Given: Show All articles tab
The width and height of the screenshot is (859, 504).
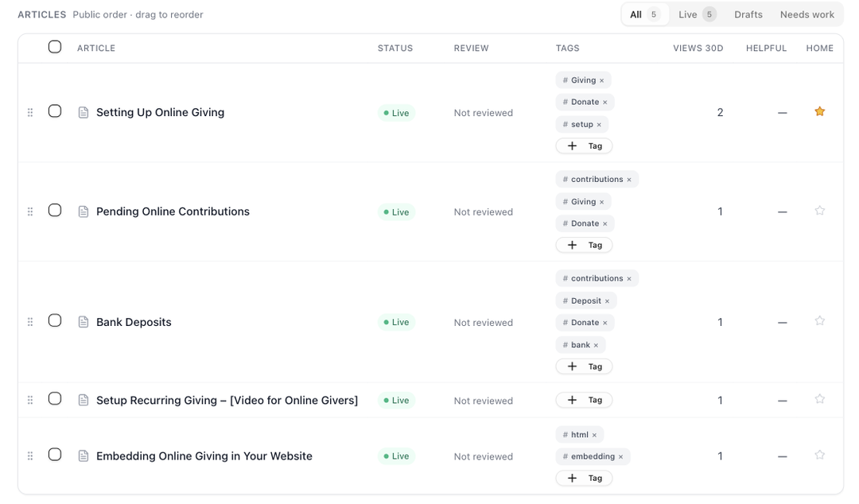Looking at the screenshot, I should point(645,15).
